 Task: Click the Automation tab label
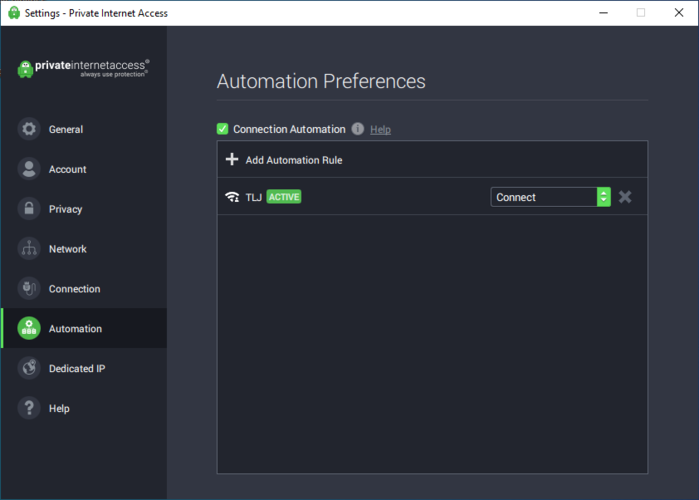click(75, 329)
